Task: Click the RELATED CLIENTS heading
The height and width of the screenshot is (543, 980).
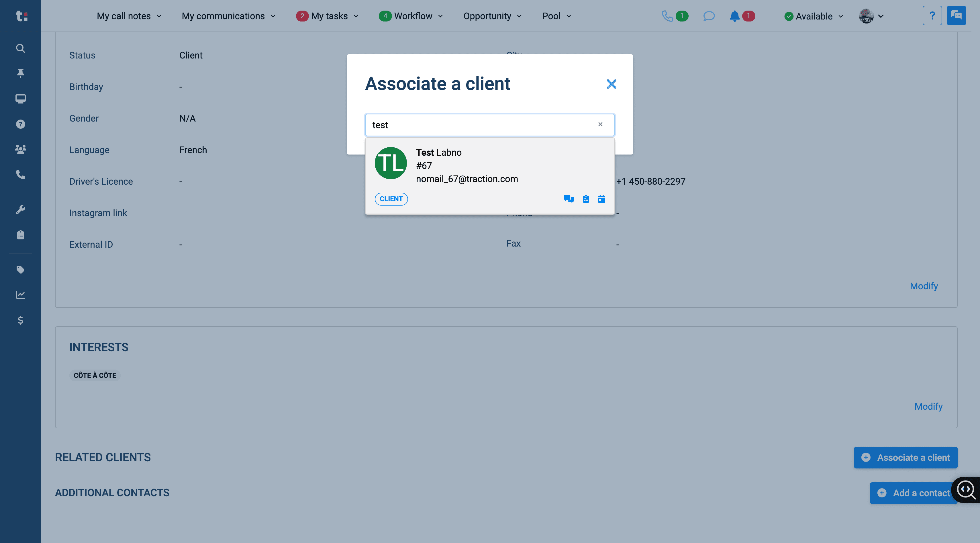Action: 103,457
